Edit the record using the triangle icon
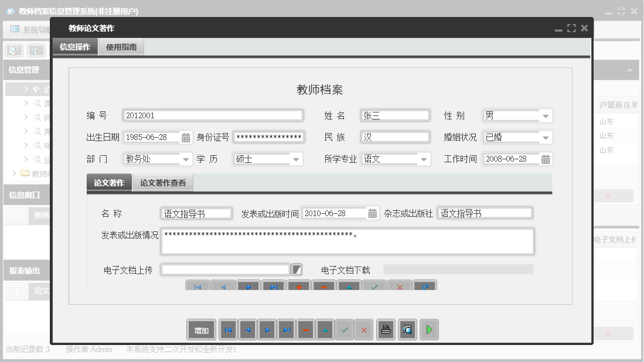 325,329
